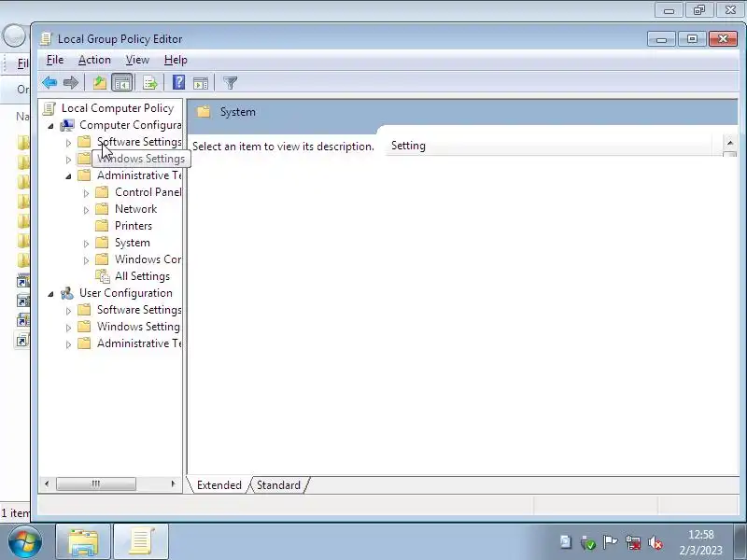This screenshot has width=747, height=560.
Task: Expand Software Settings under Computer Configuration
Action: pyautogui.click(x=68, y=143)
